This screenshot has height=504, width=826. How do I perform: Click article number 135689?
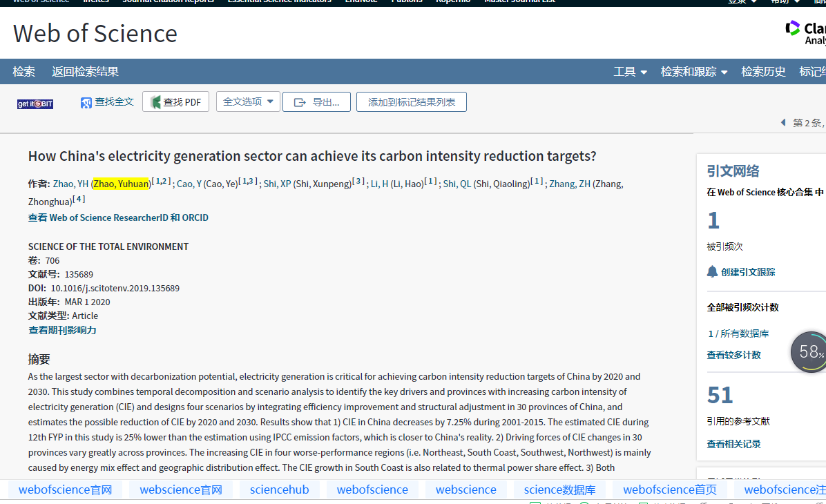79,274
